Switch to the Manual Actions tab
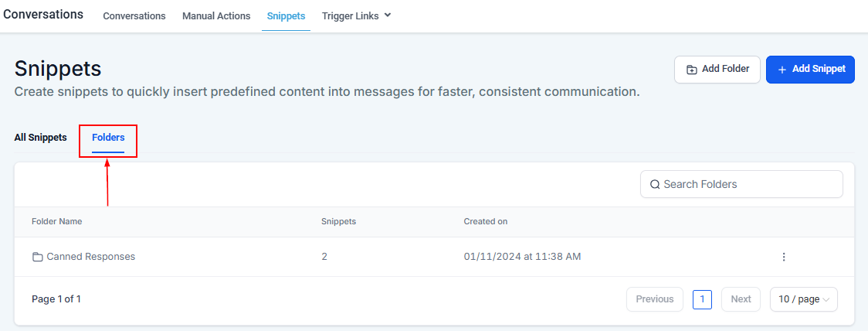This screenshot has height=331, width=868. point(216,15)
